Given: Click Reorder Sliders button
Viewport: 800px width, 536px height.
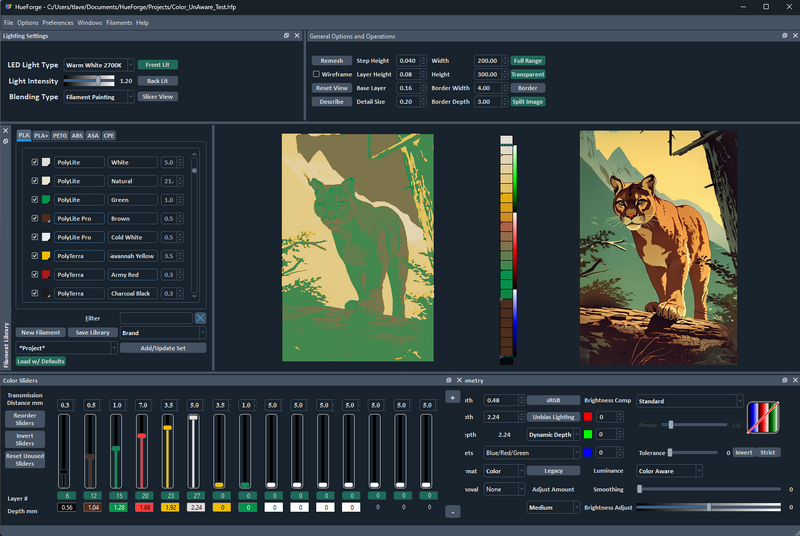Looking at the screenshot, I should [x=24, y=419].
